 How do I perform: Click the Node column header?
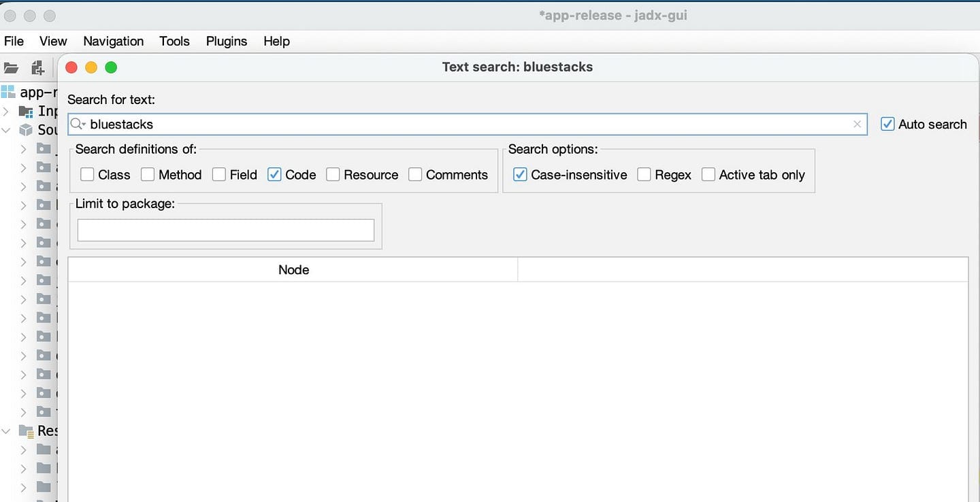click(293, 269)
